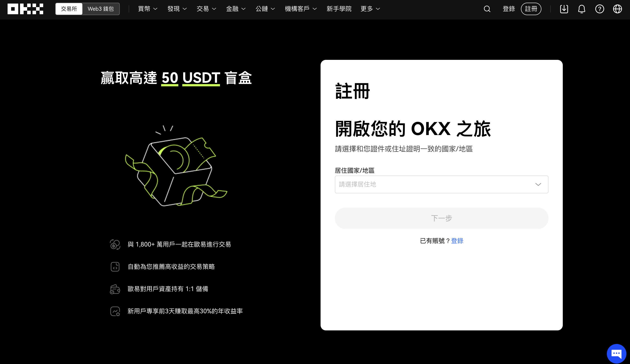630x364 pixels.
Task: Expand the 更多 menu
Action: [370, 9]
